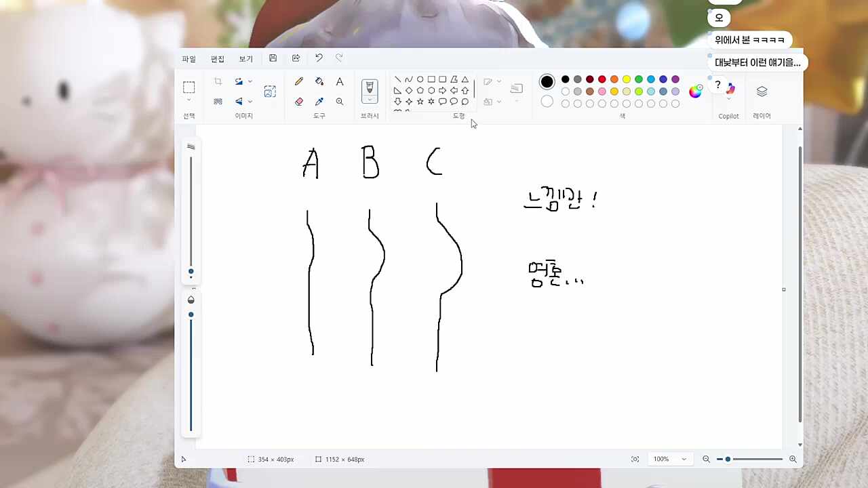Click the Undo button
The height and width of the screenshot is (488, 868).
(x=318, y=58)
